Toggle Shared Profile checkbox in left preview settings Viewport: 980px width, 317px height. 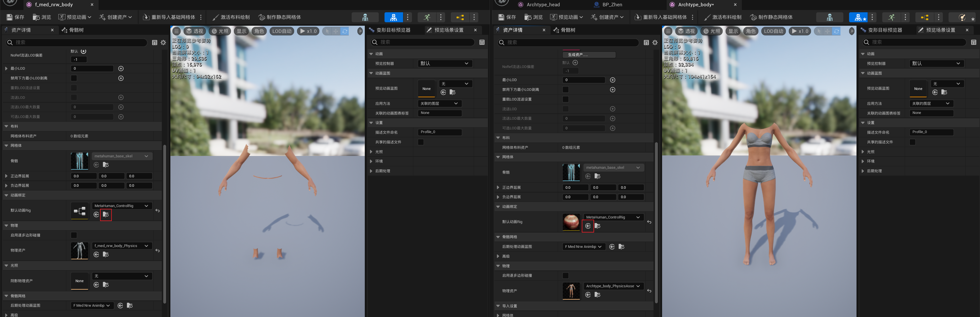(x=421, y=142)
